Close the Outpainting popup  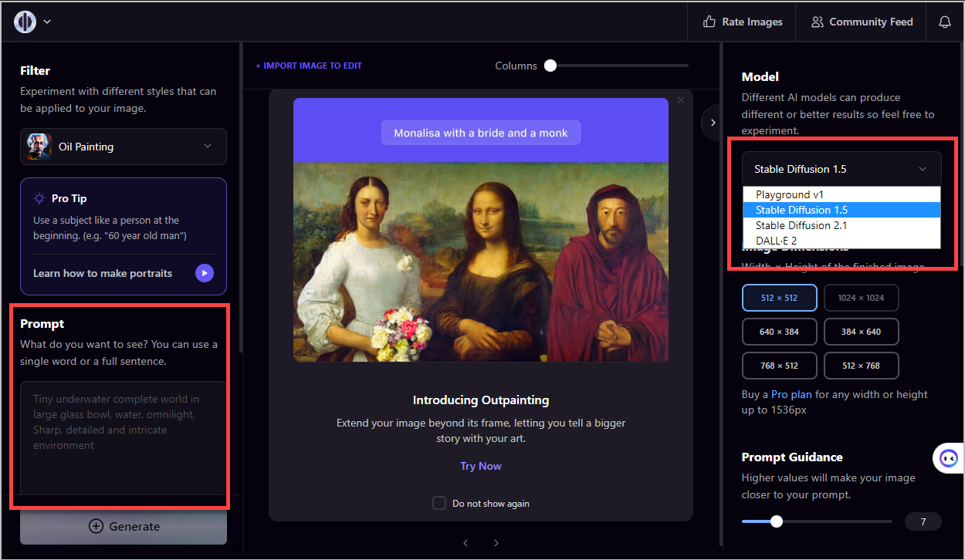(681, 100)
